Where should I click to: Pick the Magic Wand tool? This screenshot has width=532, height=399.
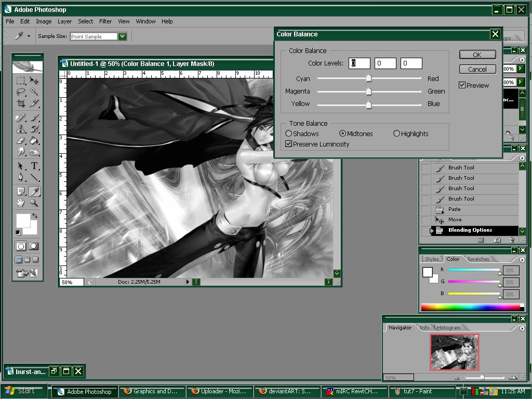point(34,92)
